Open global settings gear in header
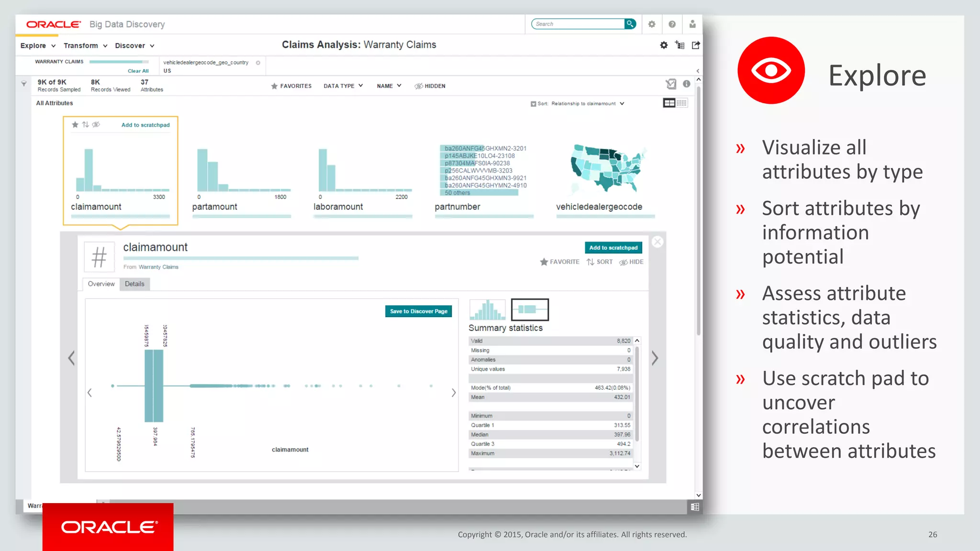This screenshot has height=551, width=980. [652, 24]
